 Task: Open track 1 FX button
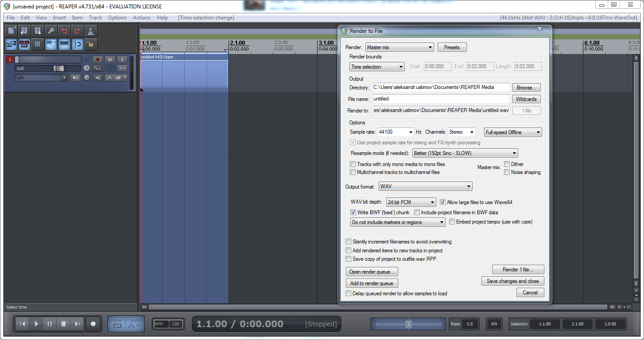tap(122, 69)
